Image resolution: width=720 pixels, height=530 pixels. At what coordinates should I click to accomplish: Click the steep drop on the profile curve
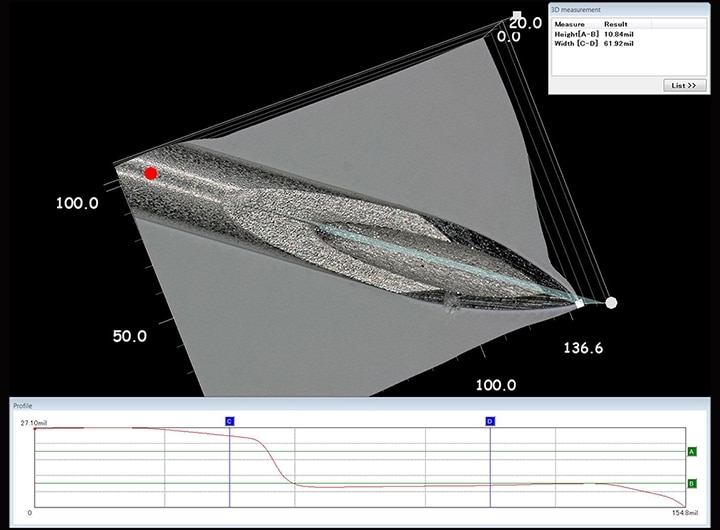point(276,461)
